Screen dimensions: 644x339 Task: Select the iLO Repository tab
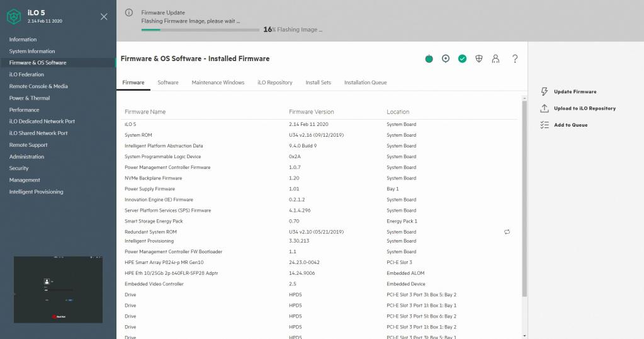(274, 83)
